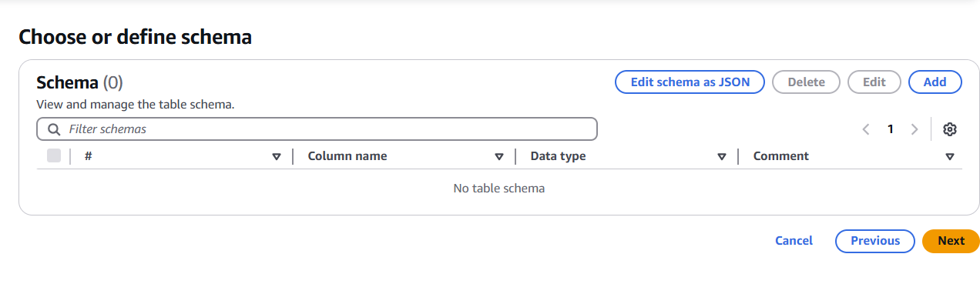The image size is (980, 294).
Task: Click the magnifier icon in the filter box
Action: [54, 129]
